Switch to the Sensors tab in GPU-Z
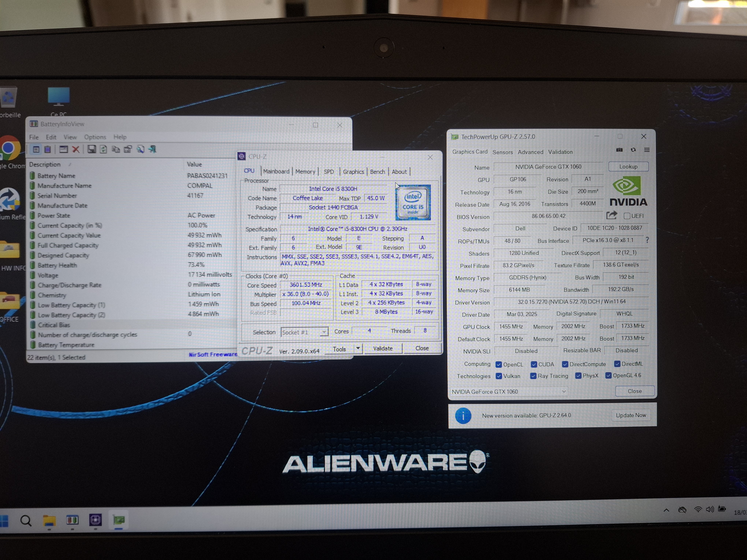The height and width of the screenshot is (560, 747). [x=503, y=152]
